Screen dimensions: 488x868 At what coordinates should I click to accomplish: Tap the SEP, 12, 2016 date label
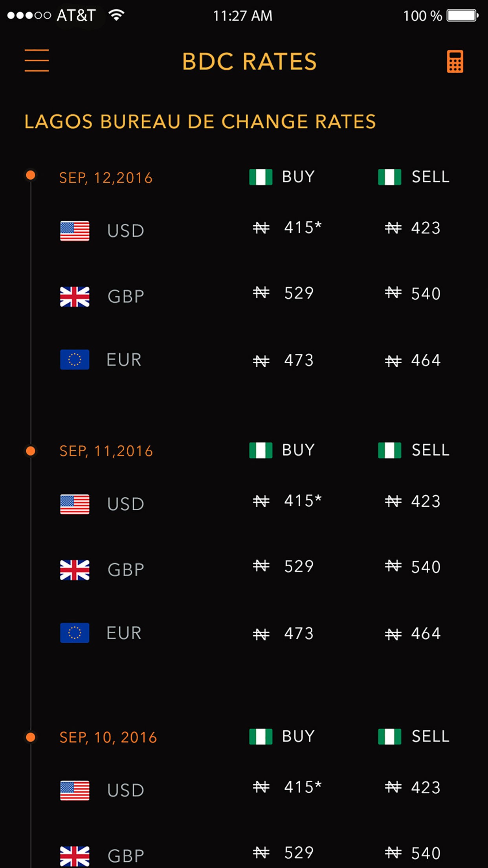click(x=106, y=178)
